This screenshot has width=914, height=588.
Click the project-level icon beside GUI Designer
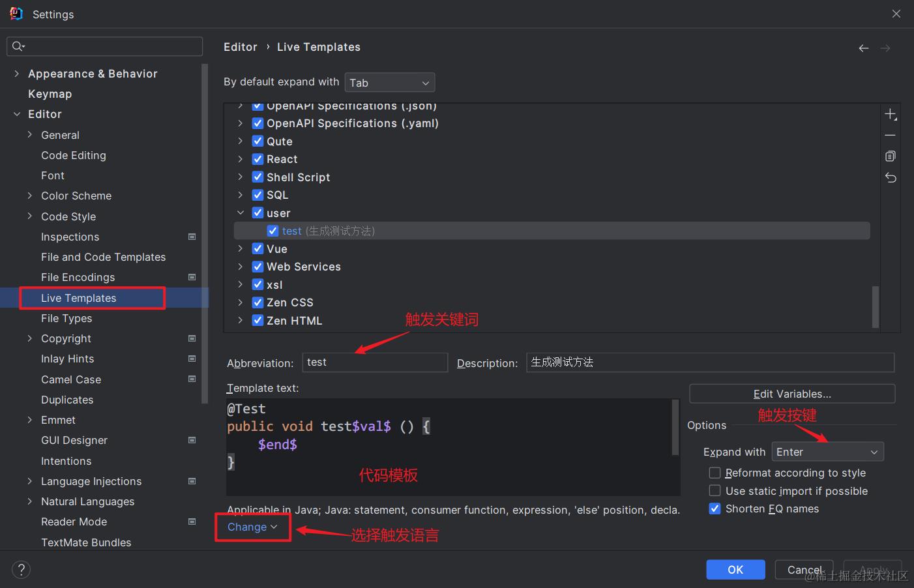(x=192, y=440)
